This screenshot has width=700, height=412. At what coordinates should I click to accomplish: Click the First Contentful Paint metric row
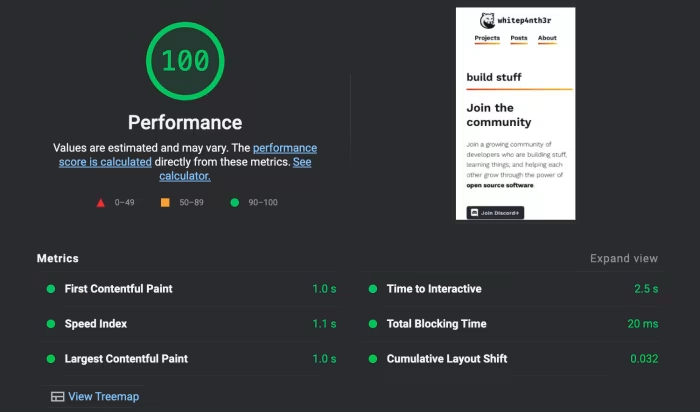coord(191,289)
